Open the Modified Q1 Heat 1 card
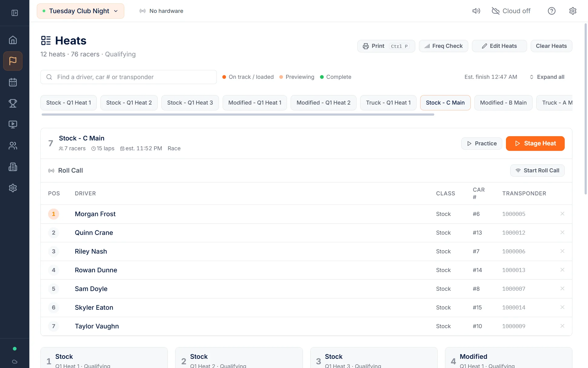The height and width of the screenshot is (368, 588). tap(508, 358)
